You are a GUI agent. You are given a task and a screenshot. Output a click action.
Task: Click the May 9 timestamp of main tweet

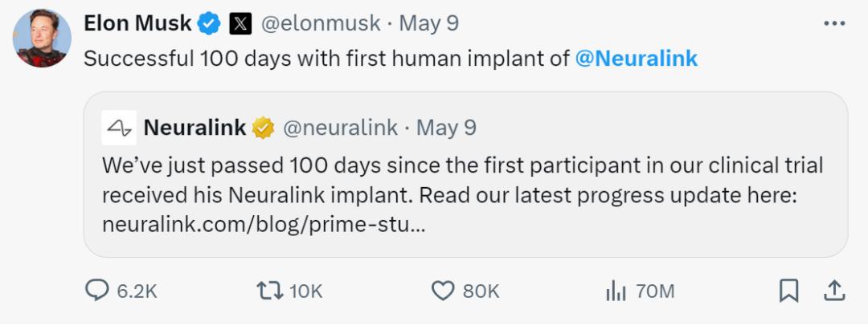[x=429, y=24]
